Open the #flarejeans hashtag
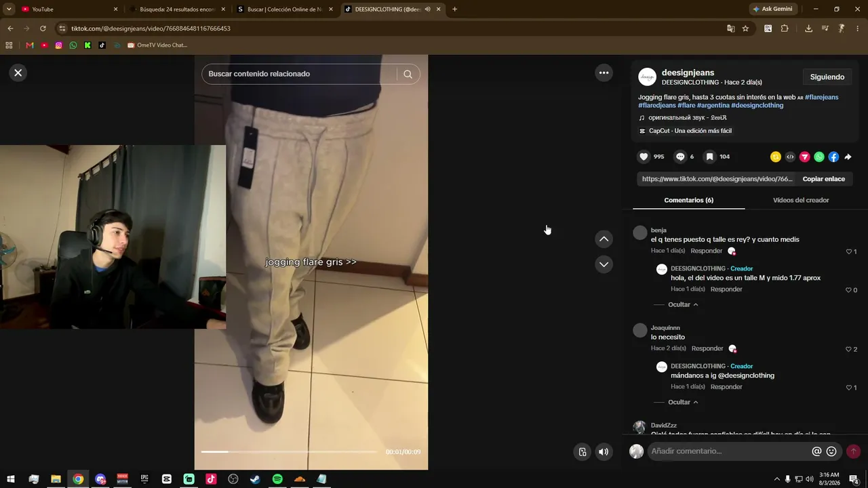Screen dimensions: 868x488 pos(822,97)
